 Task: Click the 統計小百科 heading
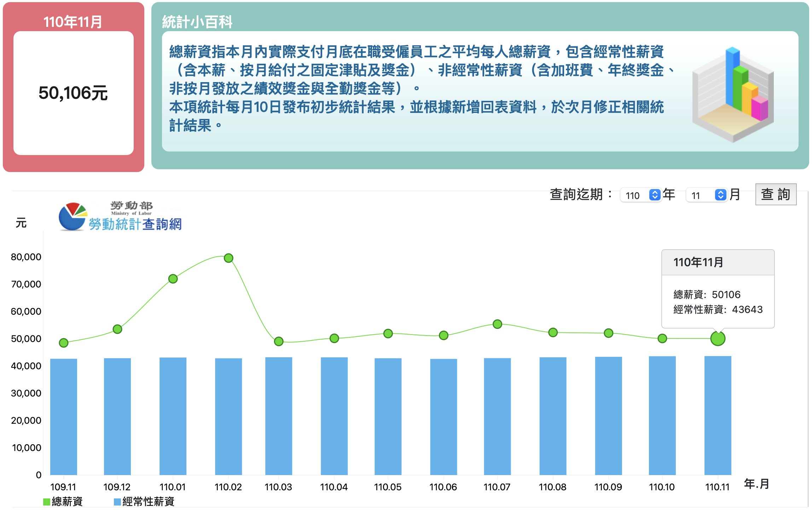pos(197,22)
